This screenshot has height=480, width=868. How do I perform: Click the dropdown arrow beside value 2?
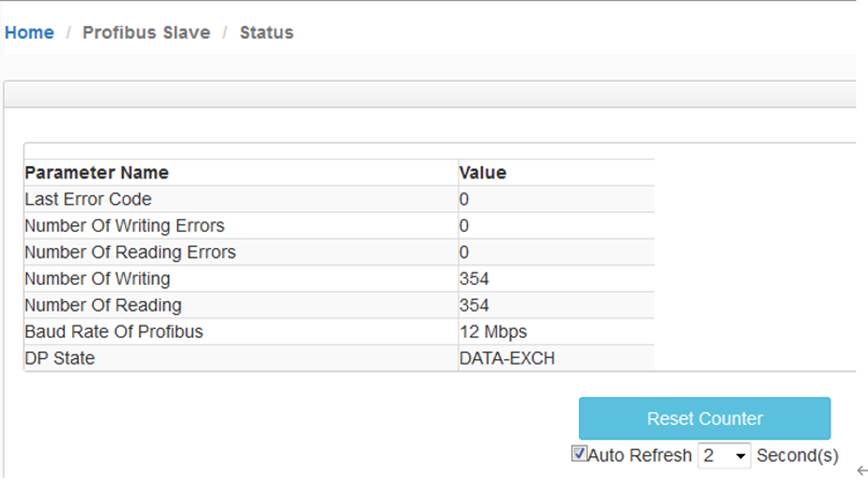(740, 456)
